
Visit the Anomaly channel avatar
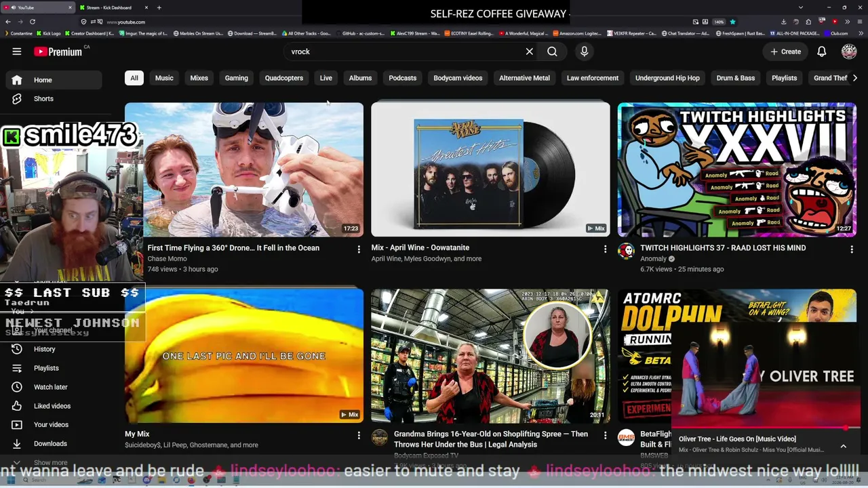coord(626,252)
